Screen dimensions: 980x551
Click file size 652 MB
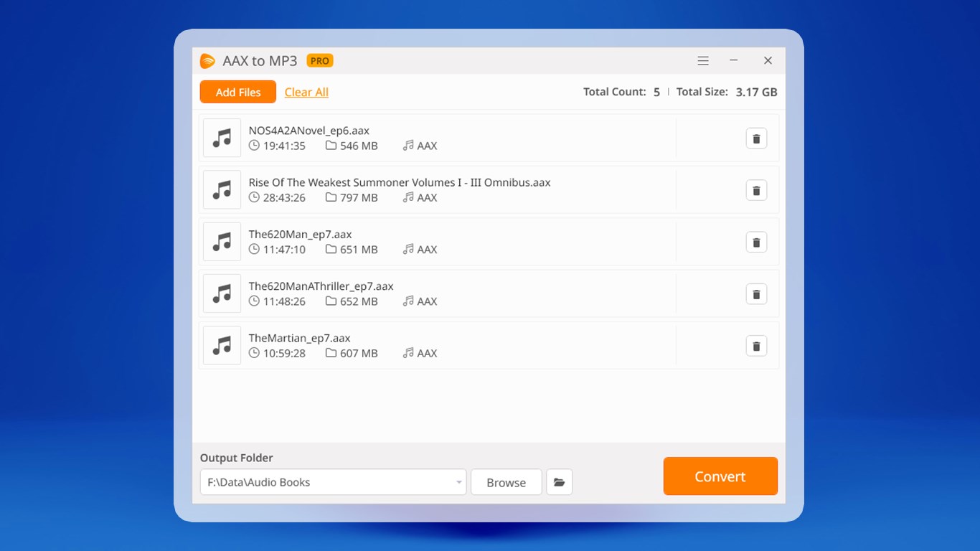click(x=359, y=301)
